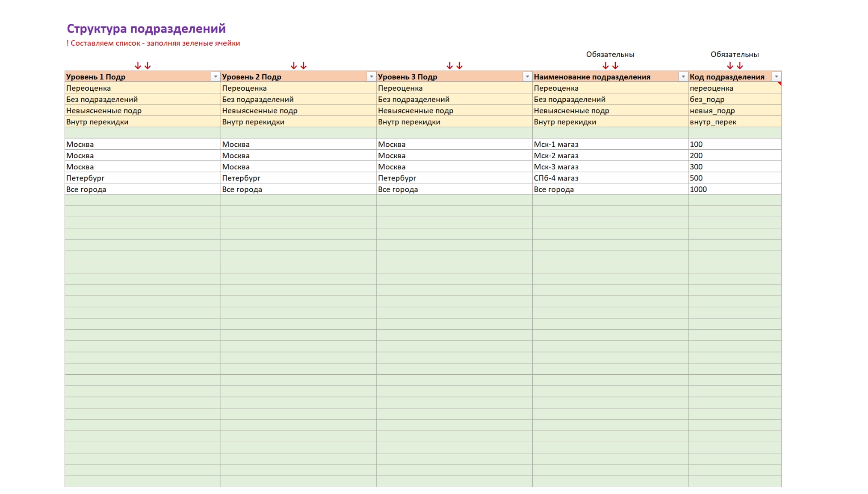The image size is (868, 494).
Task: Select the cell with code 1000
Action: 735,189
